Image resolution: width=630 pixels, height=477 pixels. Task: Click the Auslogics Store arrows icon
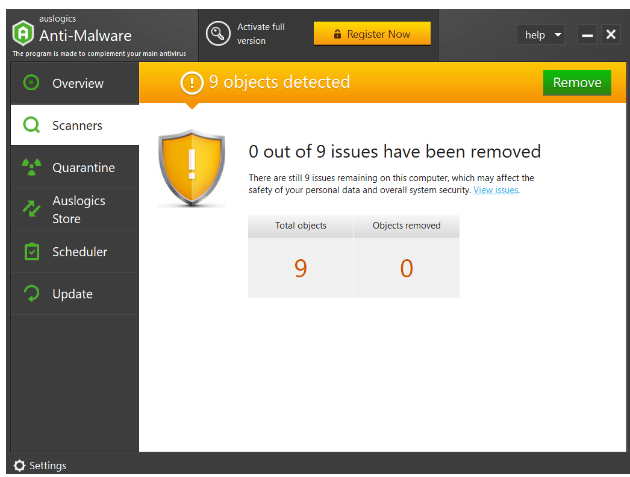pos(31,209)
